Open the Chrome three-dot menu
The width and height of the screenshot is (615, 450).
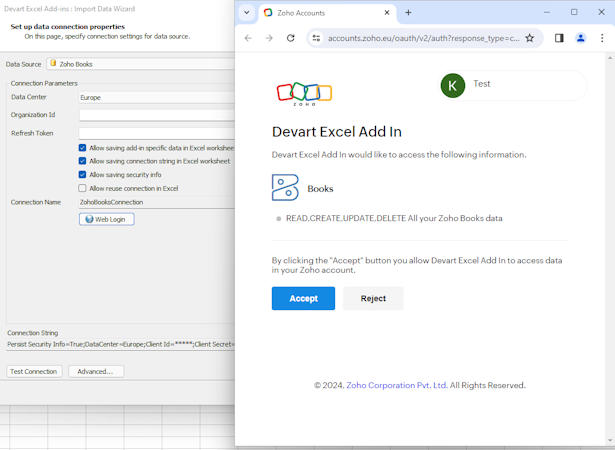point(602,38)
